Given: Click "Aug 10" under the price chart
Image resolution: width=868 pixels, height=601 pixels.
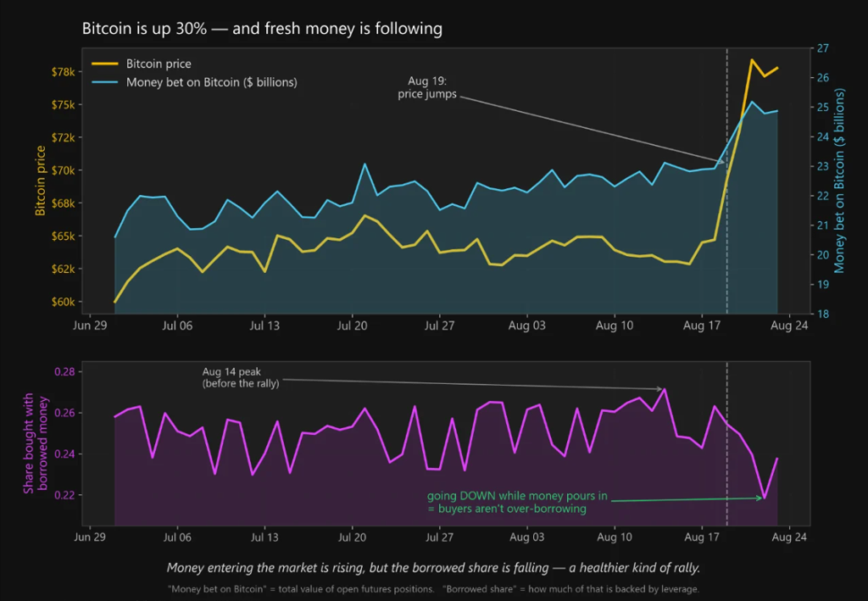Looking at the screenshot, I should pos(615,326).
